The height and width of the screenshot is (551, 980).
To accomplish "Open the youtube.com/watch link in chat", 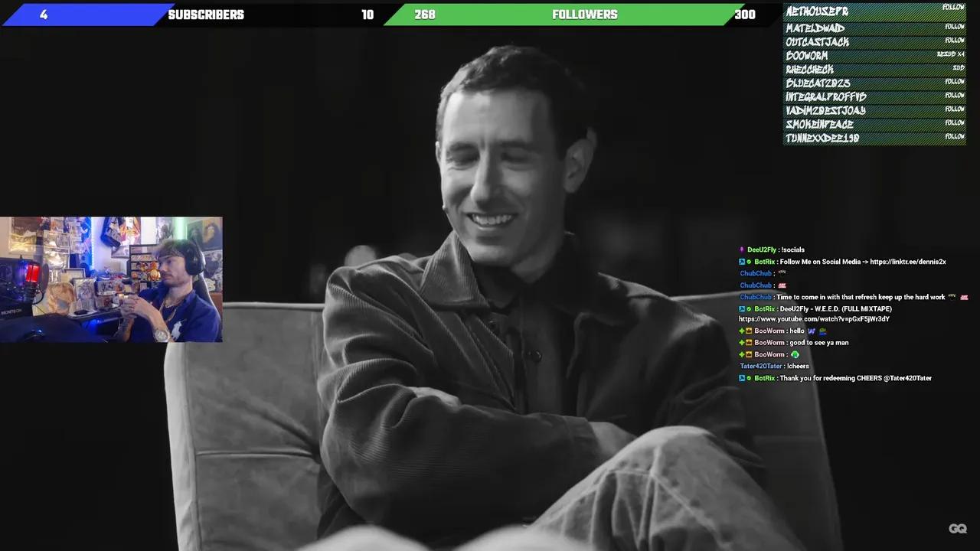I will tap(814, 319).
